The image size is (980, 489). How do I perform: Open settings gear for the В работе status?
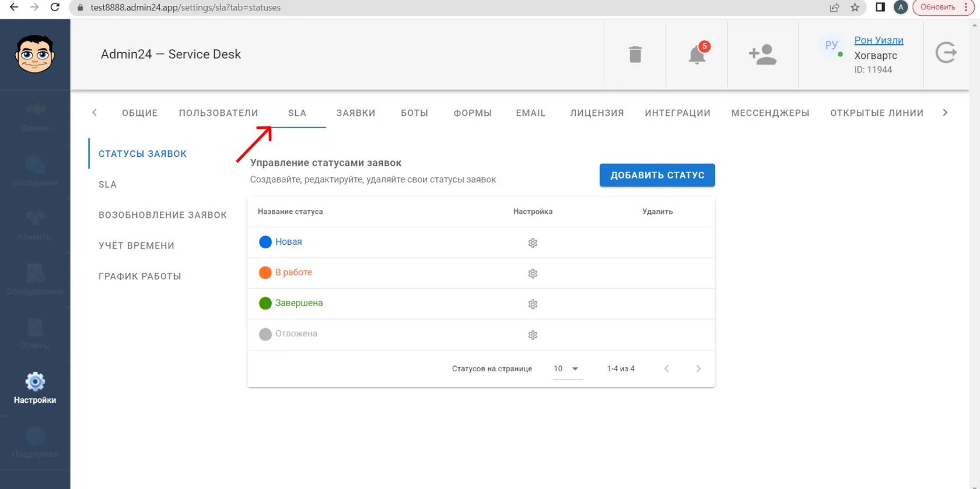pos(533,273)
